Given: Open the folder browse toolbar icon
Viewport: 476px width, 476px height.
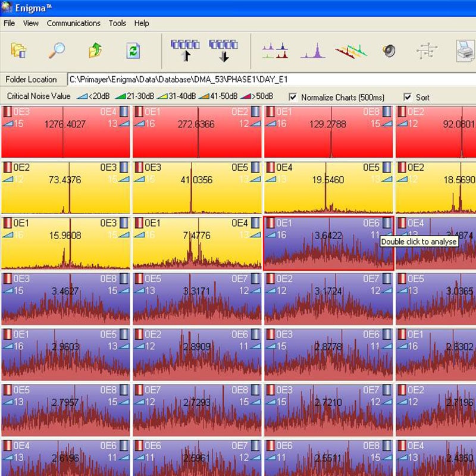Looking at the screenshot, I should tap(19, 51).
